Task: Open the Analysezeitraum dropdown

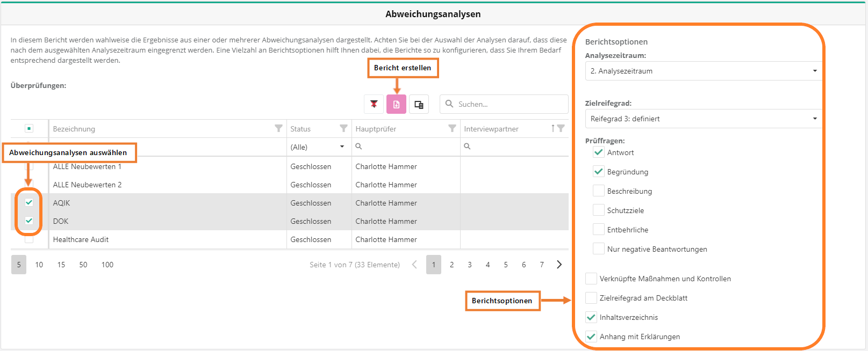Action: [703, 71]
